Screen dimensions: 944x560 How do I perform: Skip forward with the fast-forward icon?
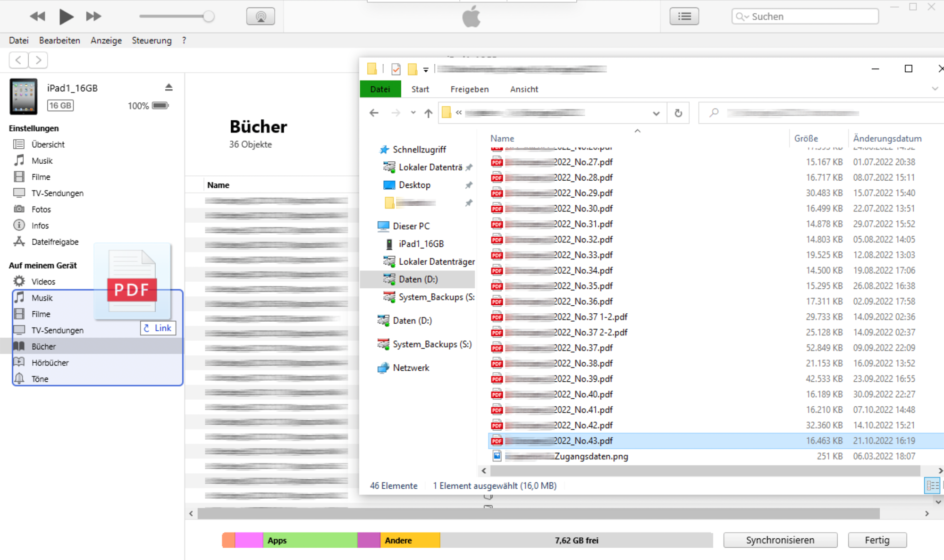tap(93, 17)
